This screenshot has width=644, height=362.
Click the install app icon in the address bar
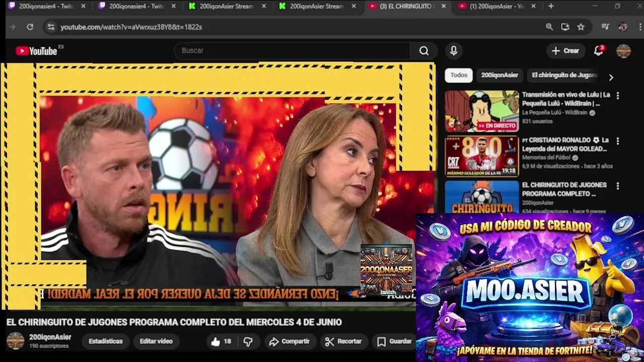[565, 27]
